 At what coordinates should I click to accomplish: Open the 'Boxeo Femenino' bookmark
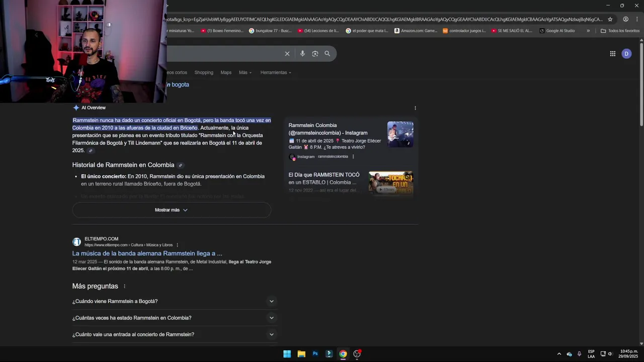point(222,31)
